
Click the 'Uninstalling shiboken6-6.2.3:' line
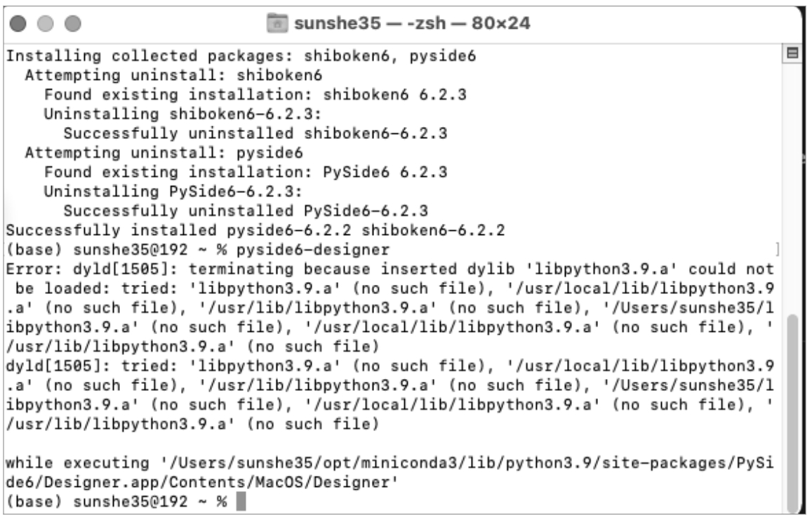tap(182, 114)
